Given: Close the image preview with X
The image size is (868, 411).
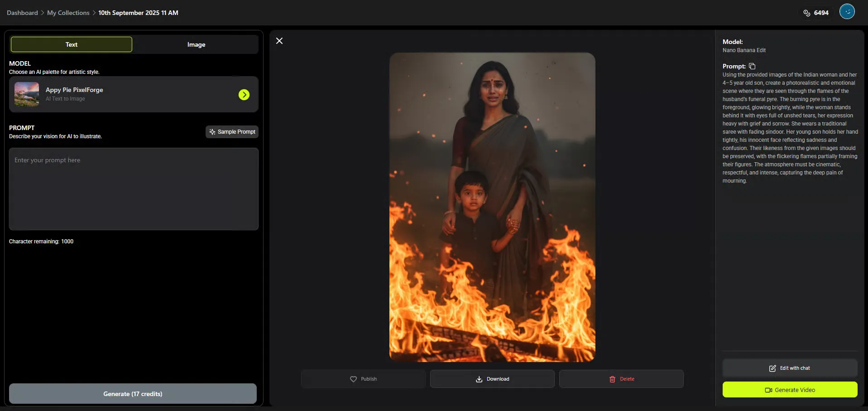Looking at the screenshot, I should 279,41.
